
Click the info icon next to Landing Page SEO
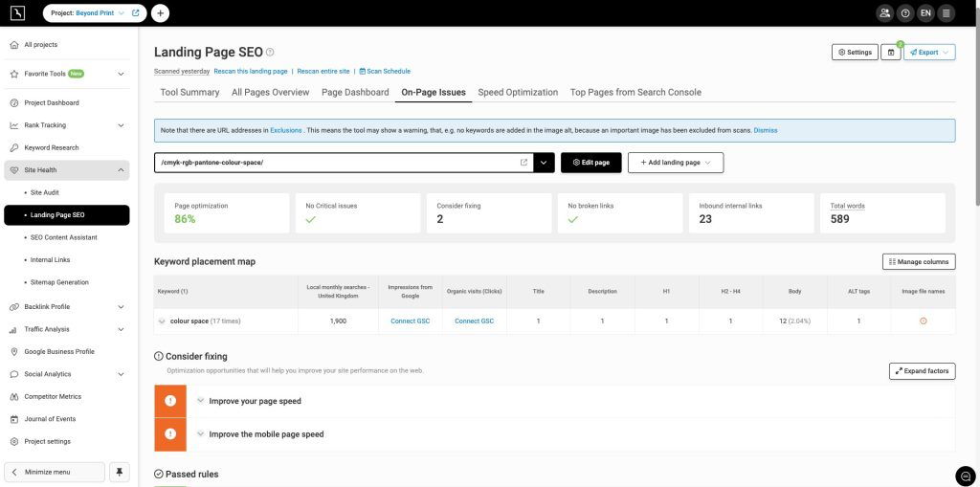click(270, 53)
